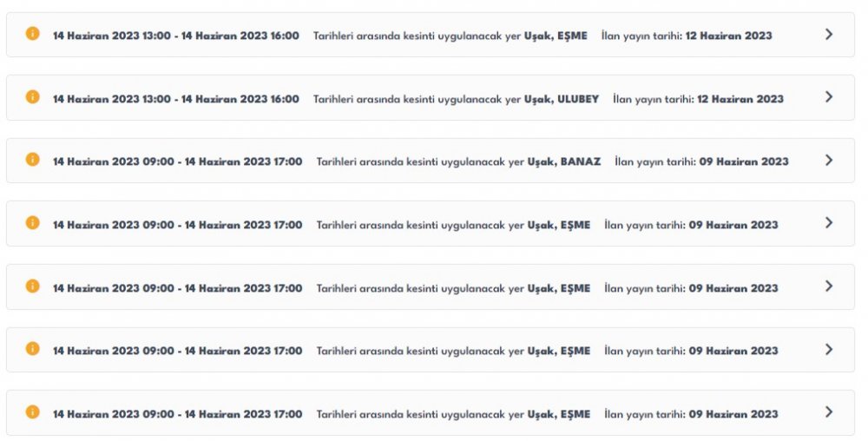Expand the Uşak, ULUBEY outage chevron
The height and width of the screenshot is (441, 868).
pos(829,97)
